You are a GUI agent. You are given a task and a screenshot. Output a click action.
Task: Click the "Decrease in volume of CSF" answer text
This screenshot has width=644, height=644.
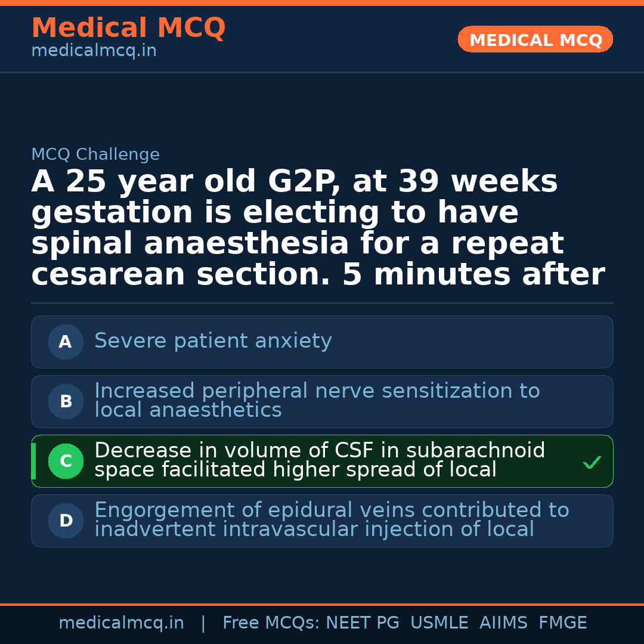tap(320, 460)
